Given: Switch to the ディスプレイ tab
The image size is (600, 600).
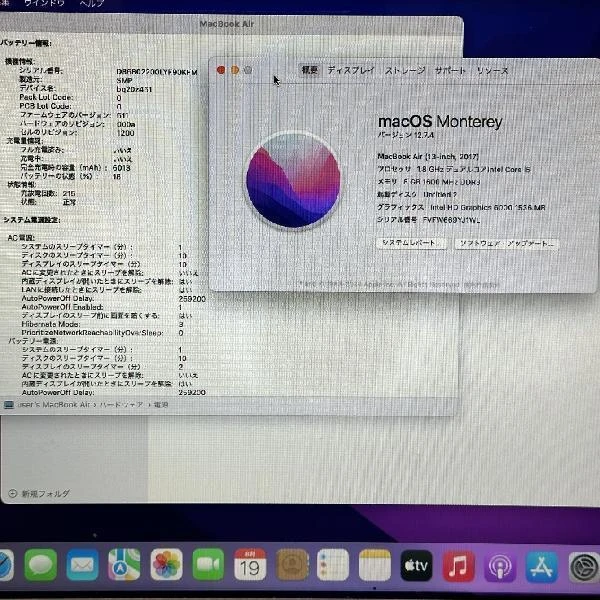Looking at the screenshot, I should point(351,70).
